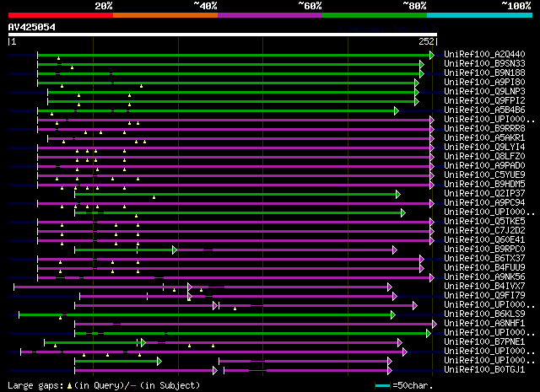
Task: Click the UniRef100_B4IVX7 label
Action: [484, 286]
